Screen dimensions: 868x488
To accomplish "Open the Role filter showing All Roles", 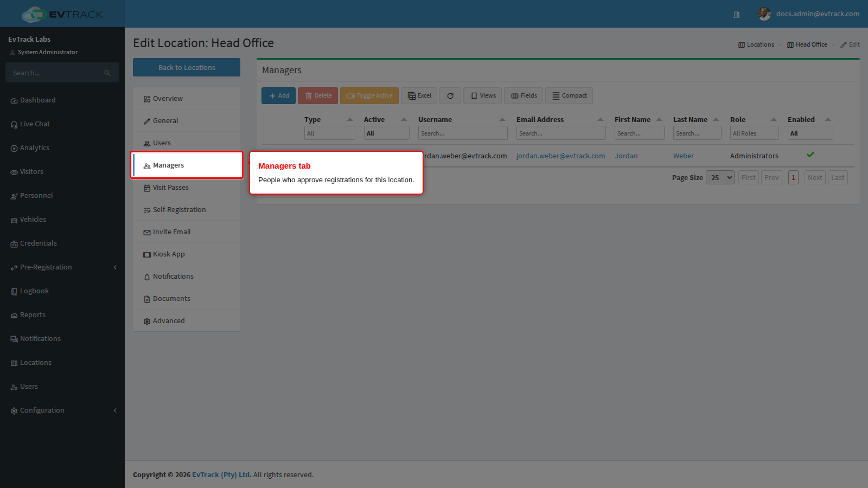I will (x=755, y=133).
